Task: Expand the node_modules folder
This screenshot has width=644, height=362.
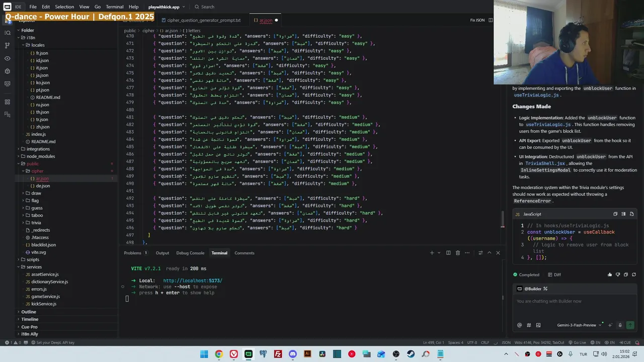Action: click(41, 156)
